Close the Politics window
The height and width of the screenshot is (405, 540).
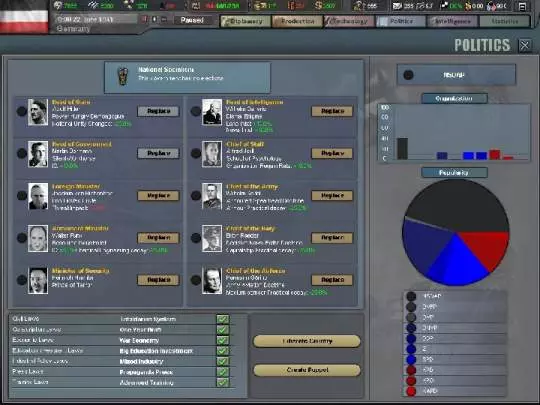coord(525,45)
